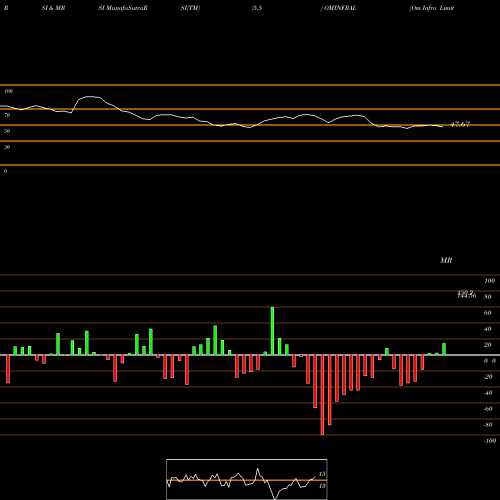Screen dimensions: 500x500
Task: Click the last green bar at the chart's right end
Action: (x=444, y=349)
